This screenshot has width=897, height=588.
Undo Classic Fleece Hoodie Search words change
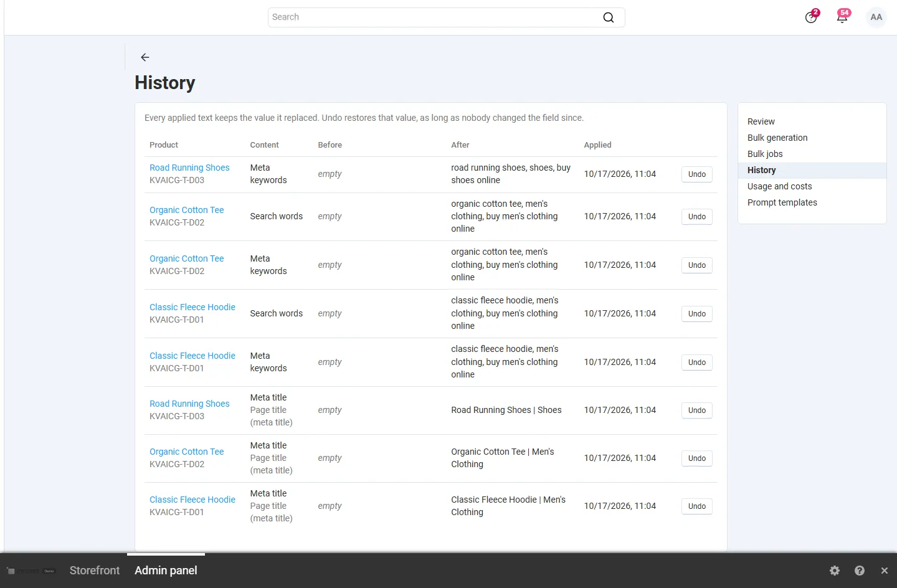point(697,314)
